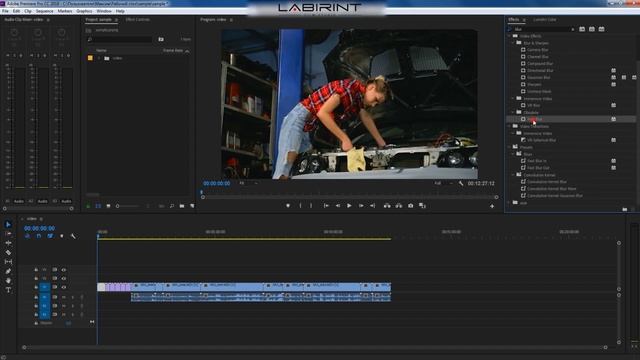640x360 pixels.
Task: Toggle Snap in timeline
Action: (39, 236)
